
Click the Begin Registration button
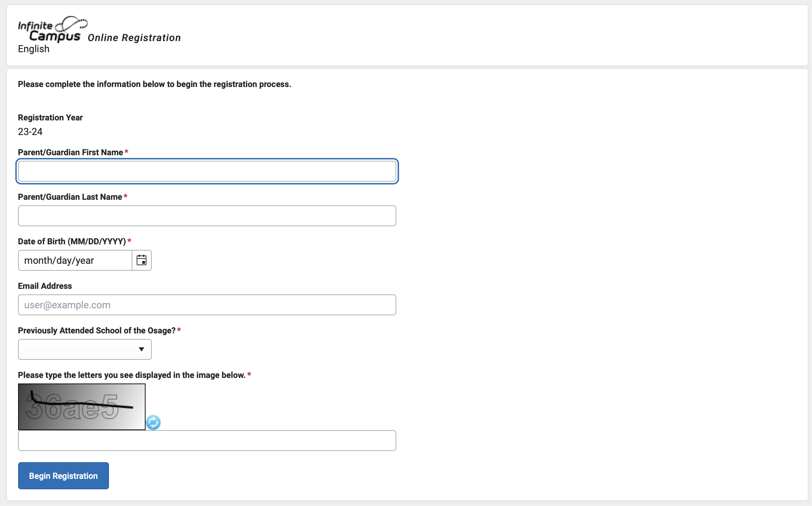pos(63,476)
